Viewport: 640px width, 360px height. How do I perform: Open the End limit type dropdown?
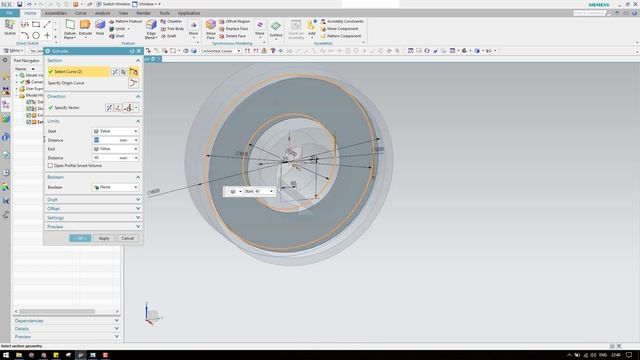(116, 149)
